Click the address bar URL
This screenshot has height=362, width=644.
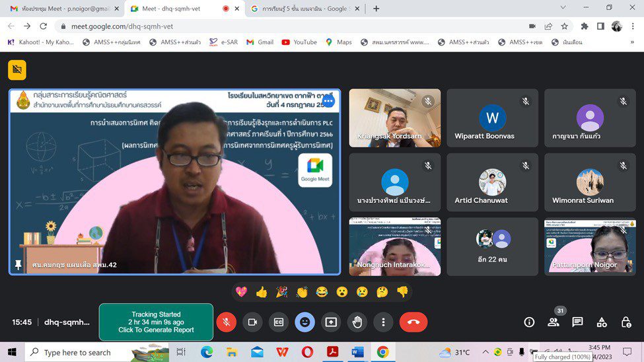122,26
